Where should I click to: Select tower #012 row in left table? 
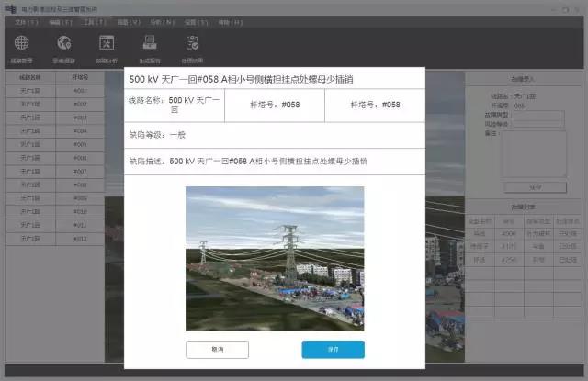pyautogui.click(x=55, y=239)
